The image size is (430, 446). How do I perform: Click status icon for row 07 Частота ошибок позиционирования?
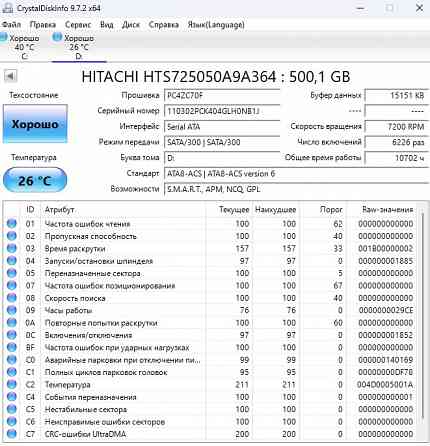click(x=12, y=285)
